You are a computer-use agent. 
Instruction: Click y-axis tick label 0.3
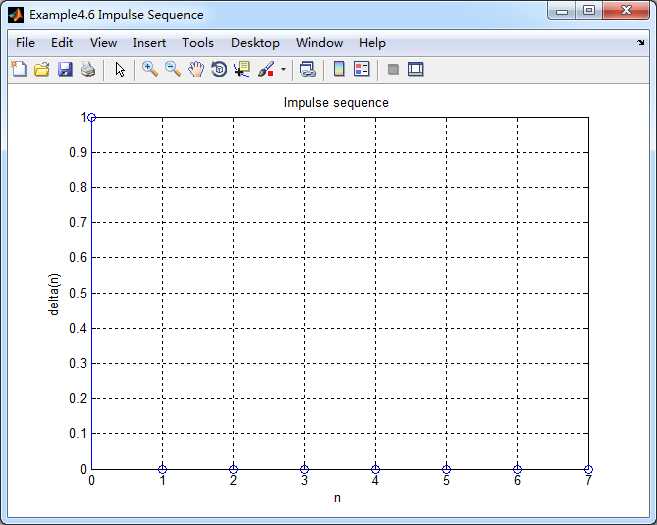(x=78, y=363)
